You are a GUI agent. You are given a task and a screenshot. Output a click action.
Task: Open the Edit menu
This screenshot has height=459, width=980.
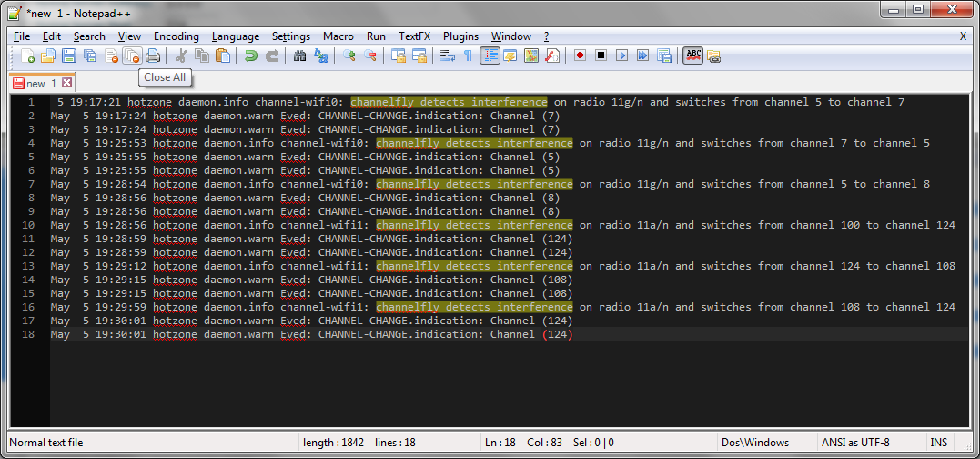click(52, 36)
